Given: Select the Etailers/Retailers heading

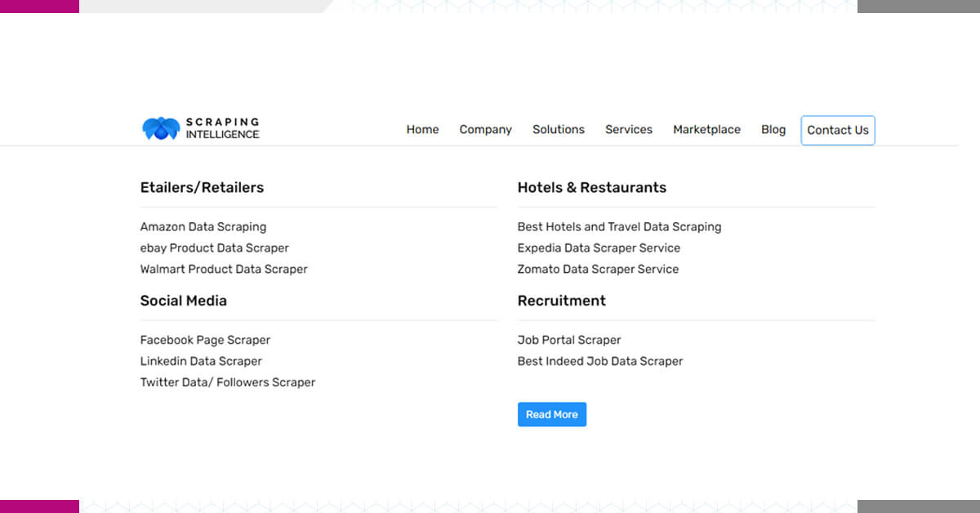Looking at the screenshot, I should coord(203,187).
